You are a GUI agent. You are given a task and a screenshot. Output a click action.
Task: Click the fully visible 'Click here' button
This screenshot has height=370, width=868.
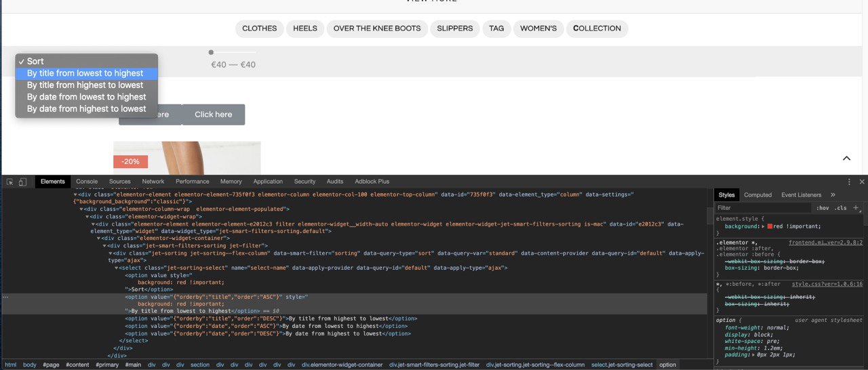tap(214, 115)
